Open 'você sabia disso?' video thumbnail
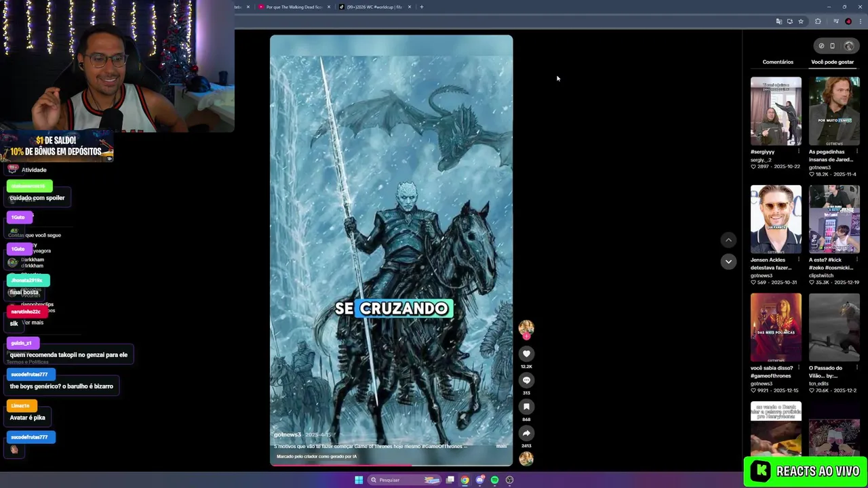Viewport: 868px width, 488px height. [x=776, y=327]
